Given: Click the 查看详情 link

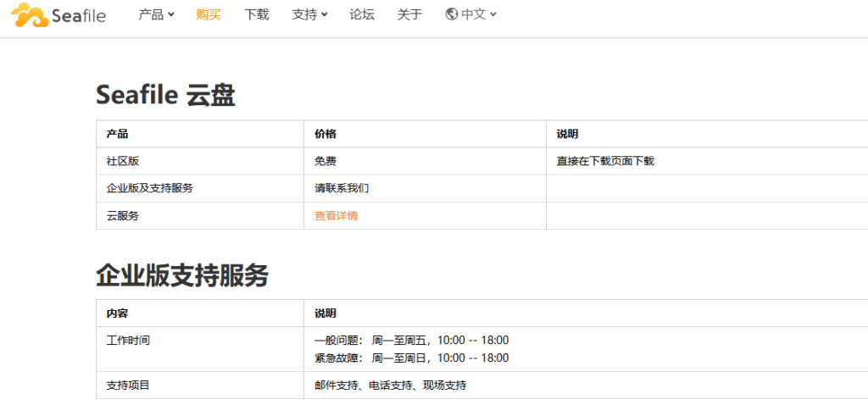Looking at the screenshot, I should [336, 216].
